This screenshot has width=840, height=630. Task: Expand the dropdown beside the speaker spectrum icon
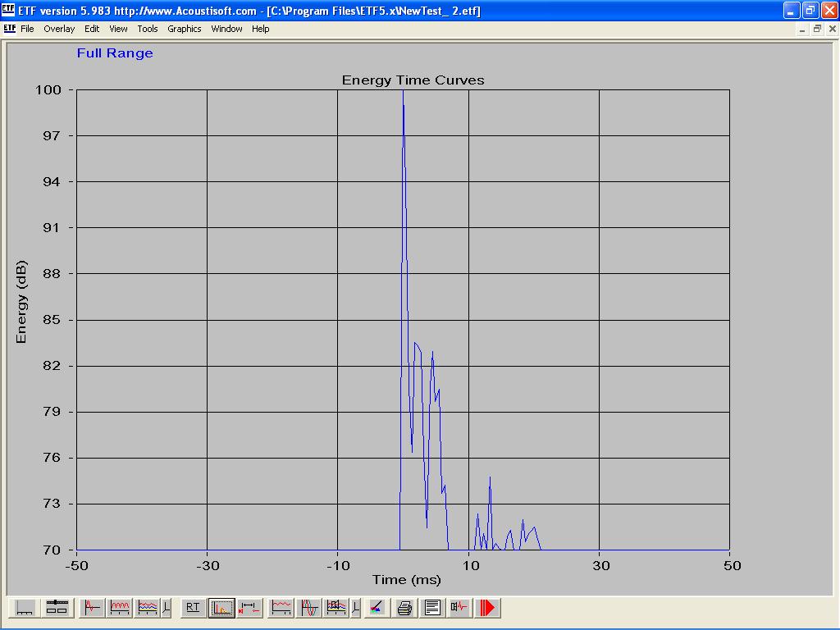point(355,608)
